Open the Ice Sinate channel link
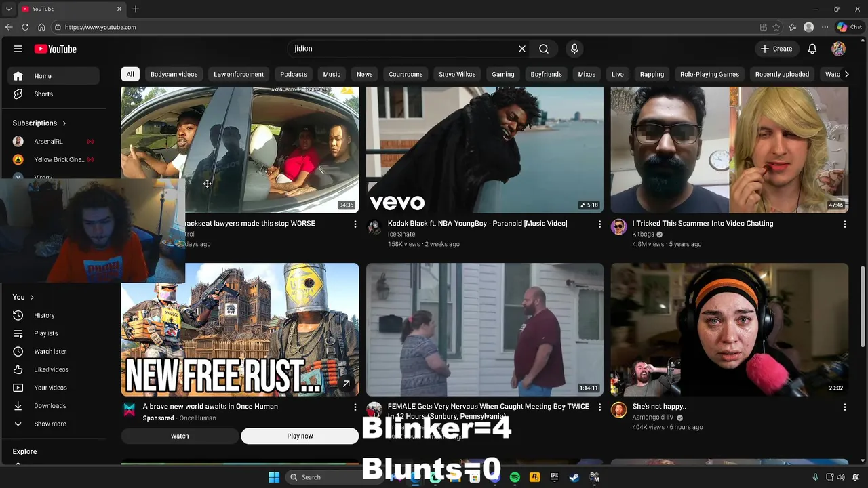The image size is (868, 488). [x=401, y=234]
